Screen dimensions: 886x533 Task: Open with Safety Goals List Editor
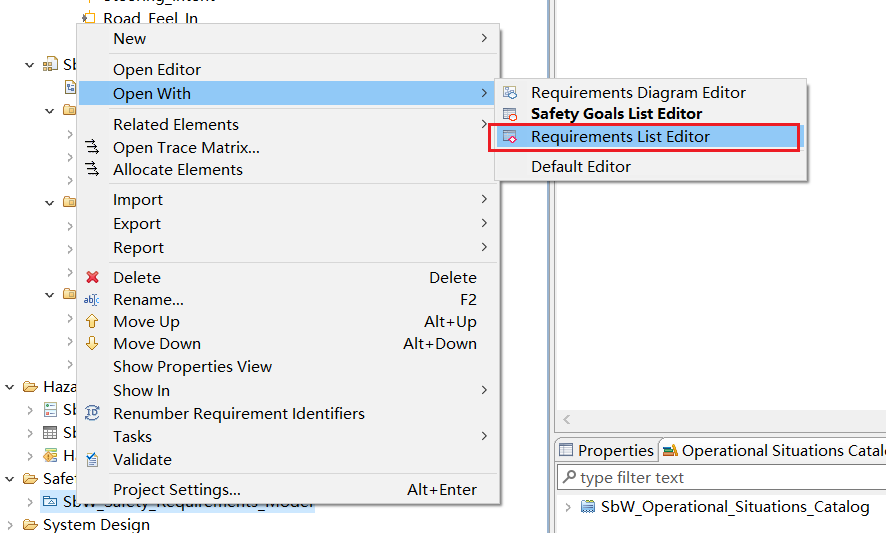[x=651, y=114]
